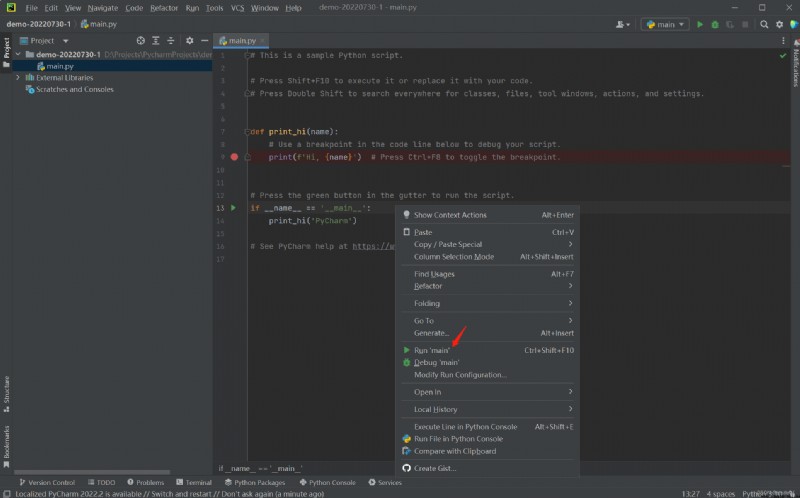This screenshot has width=800, height=498.
Task: Open Copy / Paste Special submenu
Action: click(487, 244)
